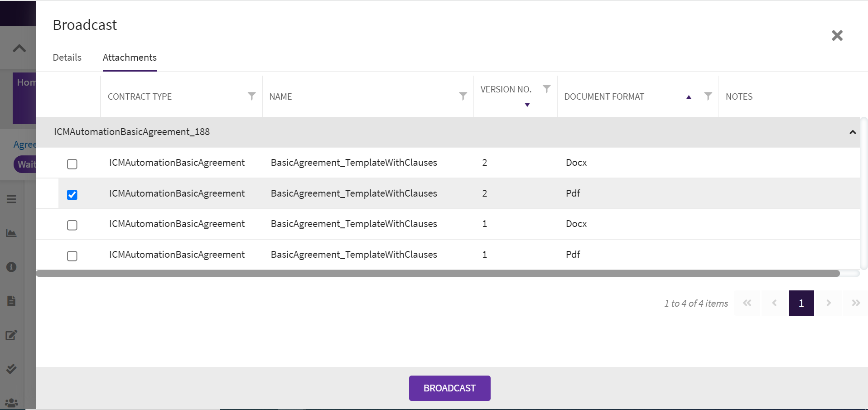Switch to the Details tab

pyautogui.click(x=67, y=58)
